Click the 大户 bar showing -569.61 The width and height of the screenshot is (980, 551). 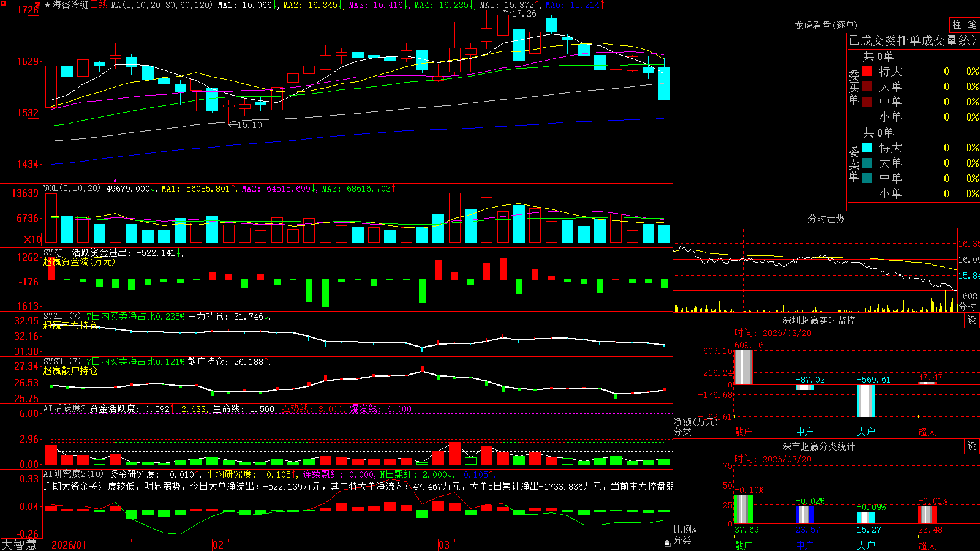(x=865, y=401)
